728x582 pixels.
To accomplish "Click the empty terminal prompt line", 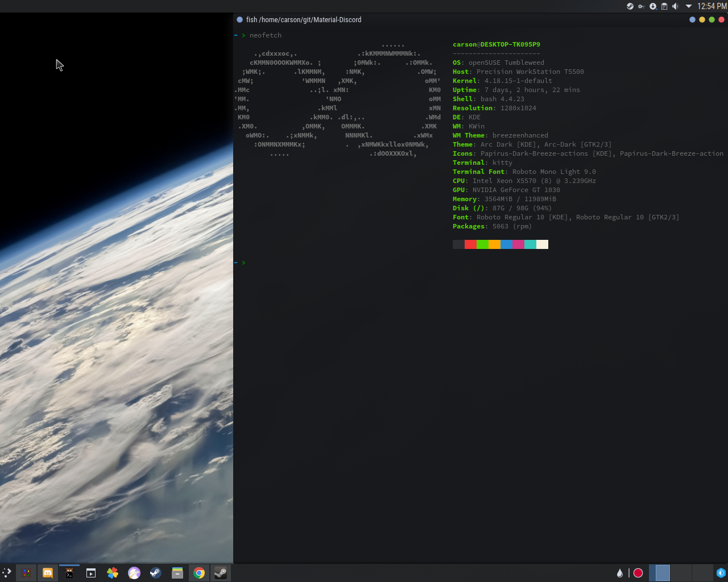I will coord(480,263).
